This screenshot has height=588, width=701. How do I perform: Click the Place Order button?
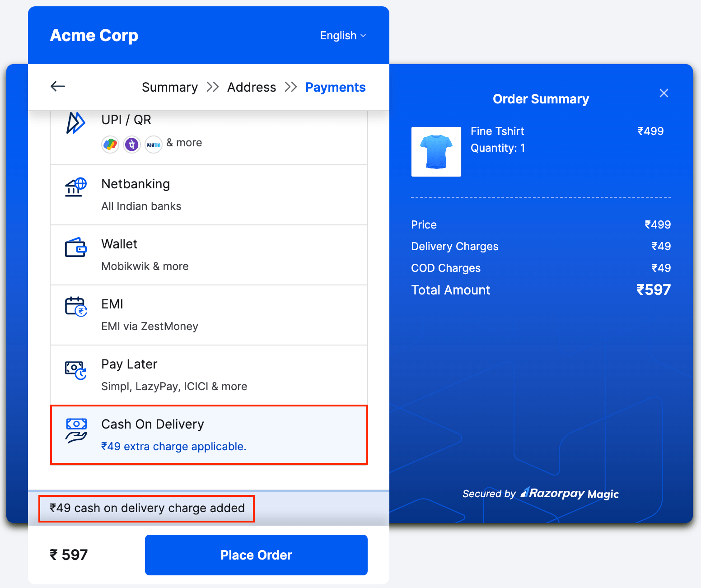click(256, 555)
